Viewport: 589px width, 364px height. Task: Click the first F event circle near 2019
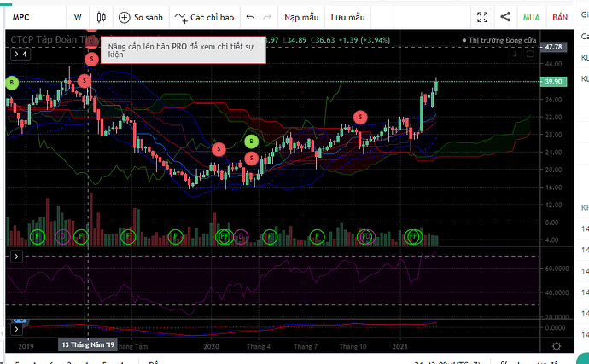coord(38,237)
